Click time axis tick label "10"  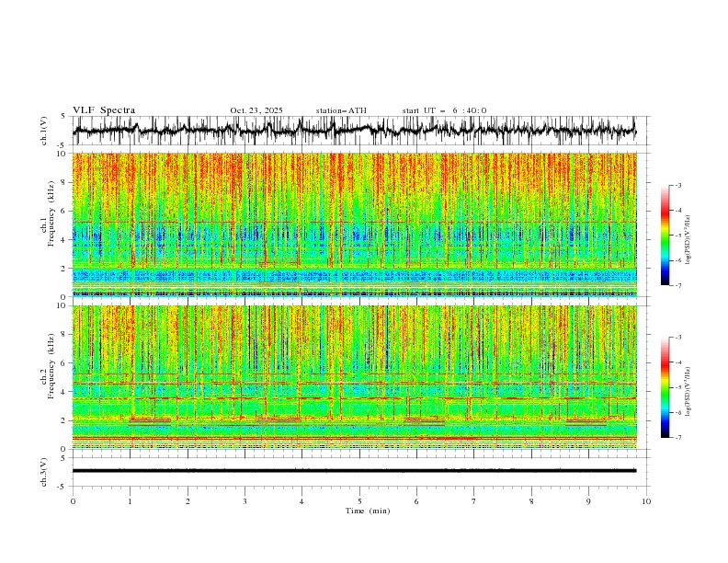[x=646, y=501]
